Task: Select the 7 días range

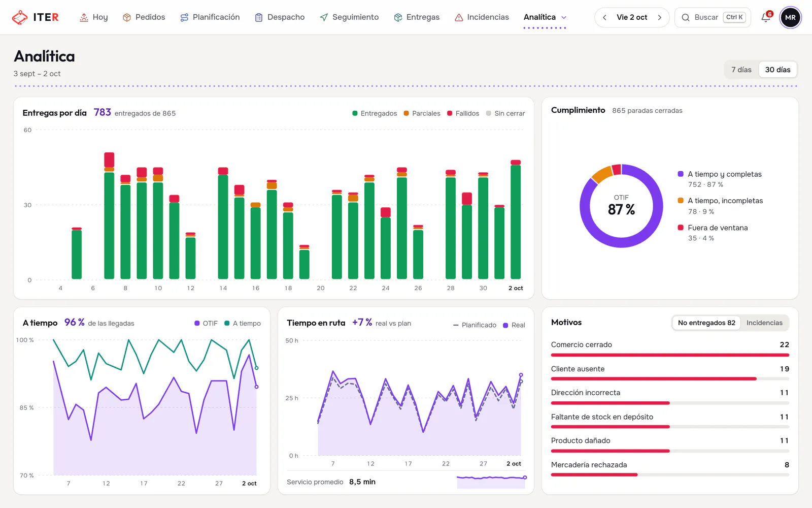Action: pyautogui.click(x=741, y=70)
